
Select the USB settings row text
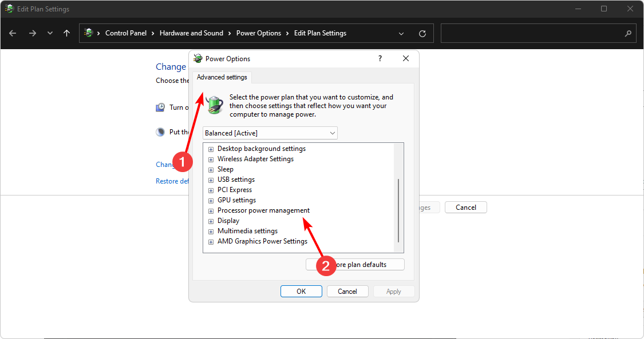pos(236,180)
